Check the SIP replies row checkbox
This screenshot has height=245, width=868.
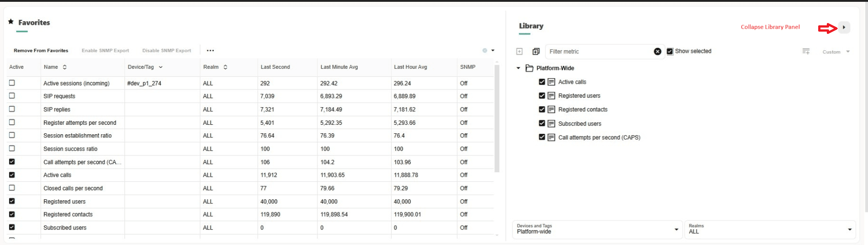12,109
